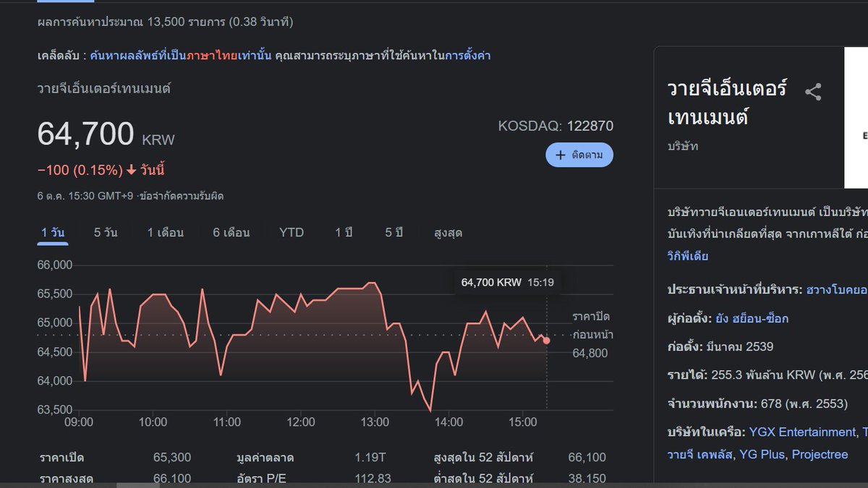Switch to the 6 เดือน range tab
Screen dimensions: 868x488
[231, 233]
